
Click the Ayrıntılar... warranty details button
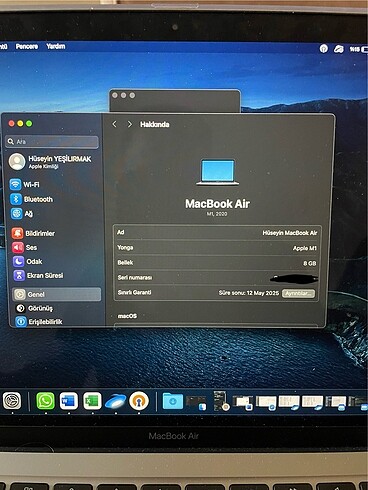click(x=298, y=293)
